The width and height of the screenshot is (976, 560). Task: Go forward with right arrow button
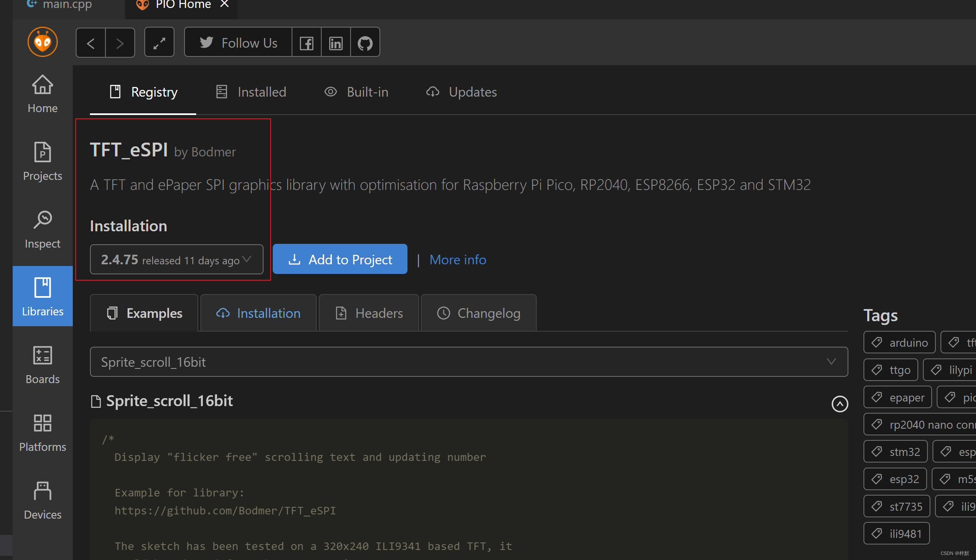pyautogui.click(x=120, y=43)
